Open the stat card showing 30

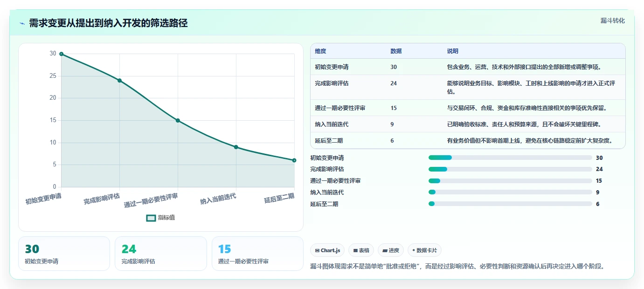click(64, 254)
